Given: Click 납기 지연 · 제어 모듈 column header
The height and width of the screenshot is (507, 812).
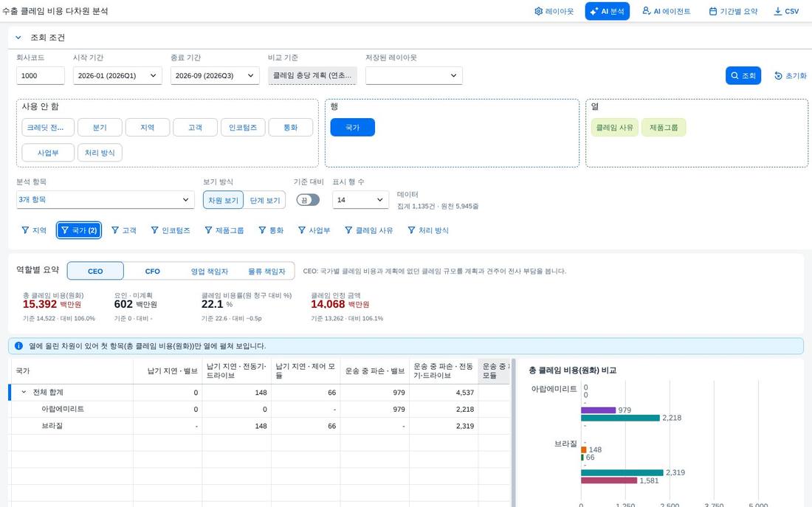Looking at the screenshot, I should click(x=306, y=370).
